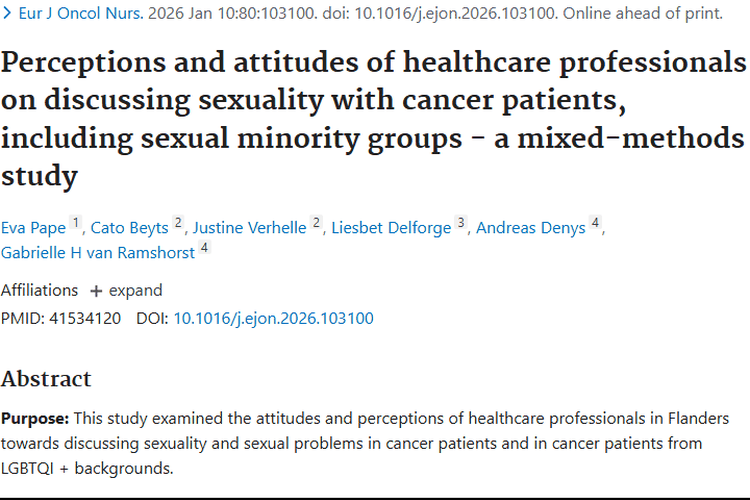
Task: Click affiliation superscript 2 after Justine Verhelle
Action: [x=316, y=223]
